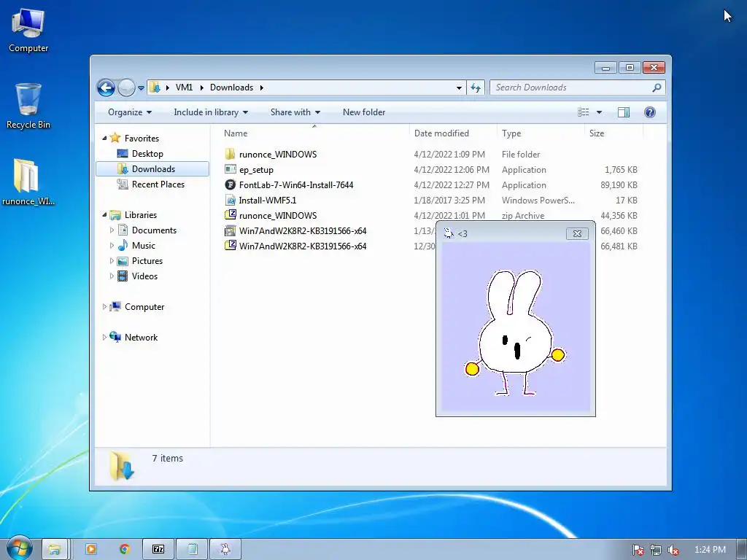
Task: Open the recent pages dropdown arrow
Action: tap(141, 88)
